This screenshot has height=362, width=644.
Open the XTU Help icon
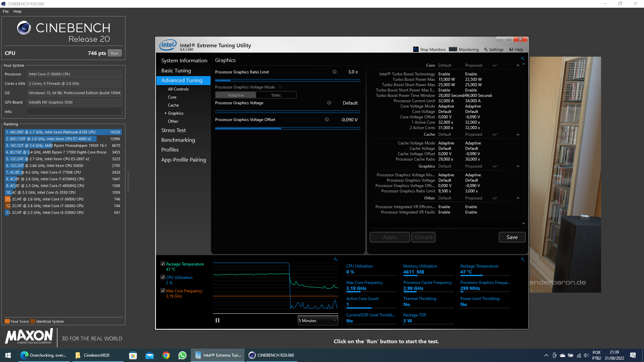click(x=511, y=49)
